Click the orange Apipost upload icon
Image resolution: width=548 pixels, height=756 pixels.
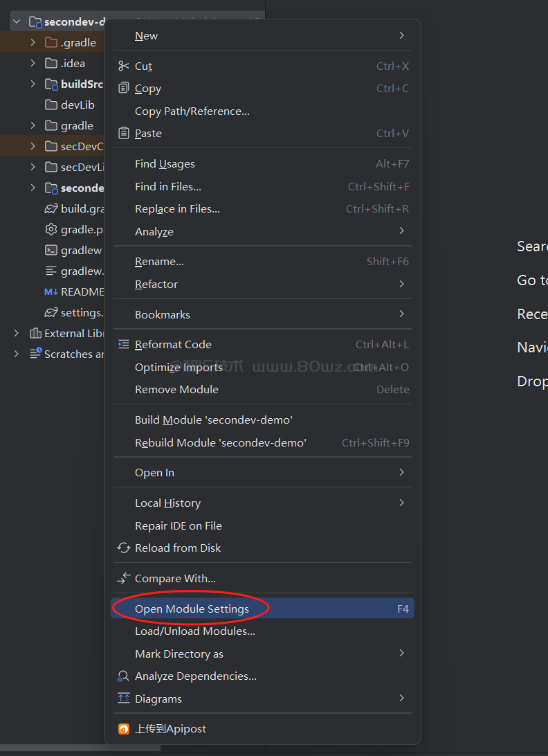(124, 728)
